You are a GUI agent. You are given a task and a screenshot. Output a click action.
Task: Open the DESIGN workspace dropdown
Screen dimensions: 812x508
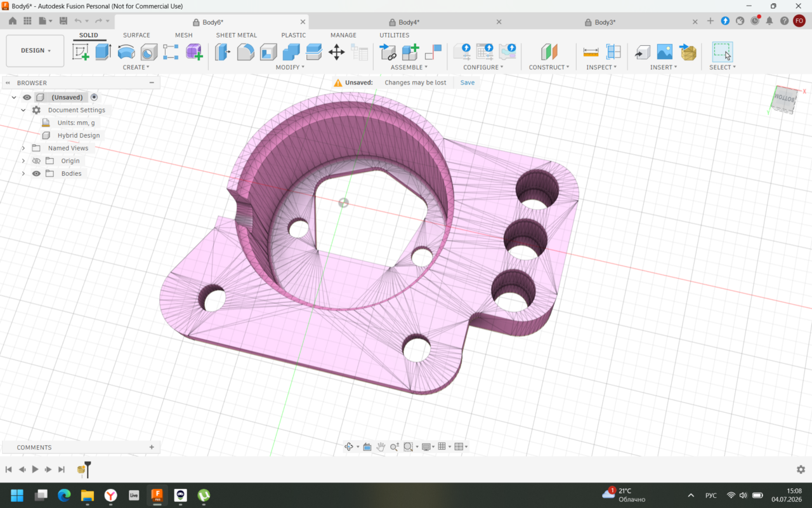(x=35, y=51)
